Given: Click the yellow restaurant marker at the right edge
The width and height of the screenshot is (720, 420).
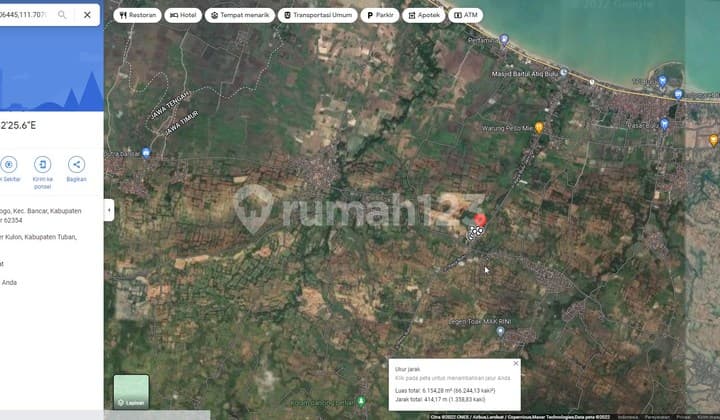Looking at the screenshot, I should pyautogui.click(x=713, y=140).
